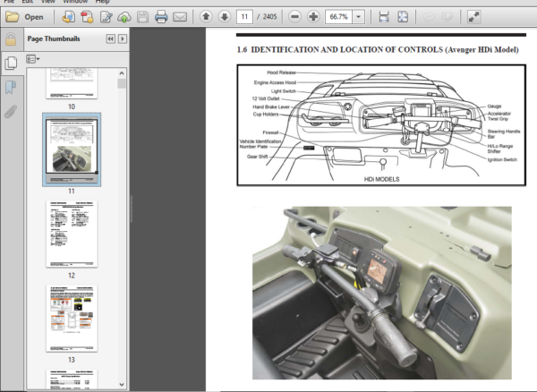The image size is (537, 392).
Task: Open the zoom percentage dropdown arrow
Action: pyautogui.click(x=359, y=16)
